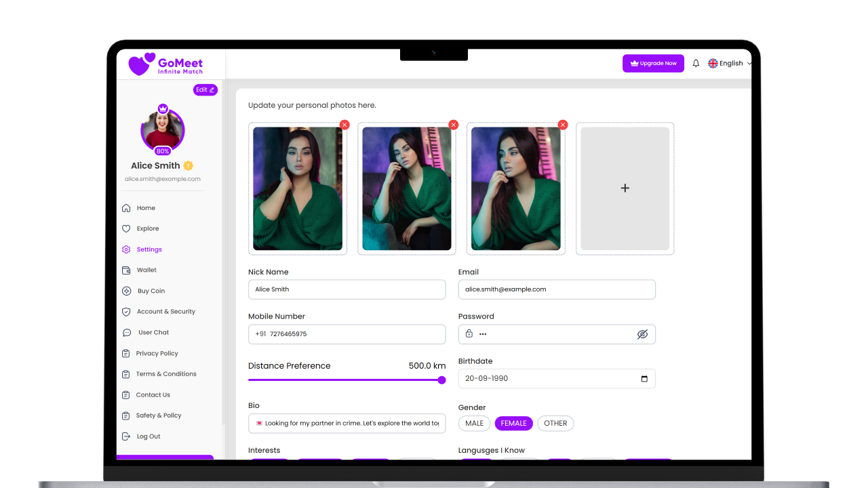Select MALE gender option

475,424
